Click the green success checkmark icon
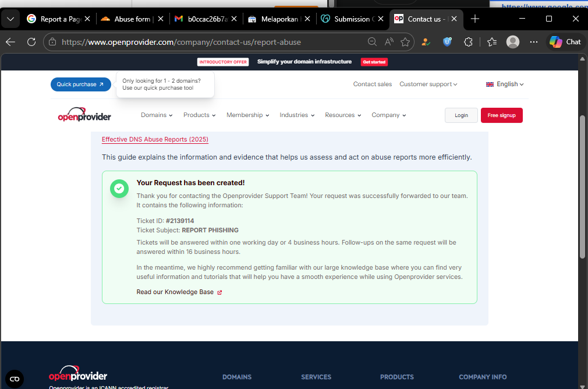The image size is (588, 389). (119, 188)
